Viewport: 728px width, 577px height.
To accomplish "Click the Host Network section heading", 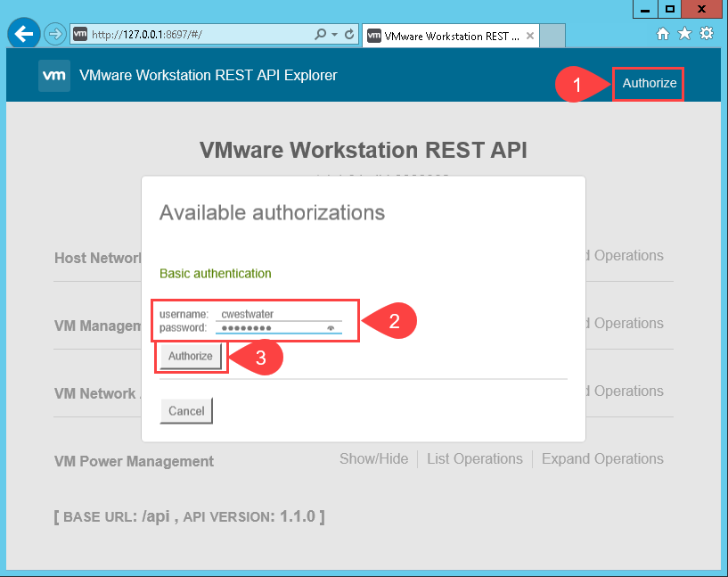I will point(98,258).
